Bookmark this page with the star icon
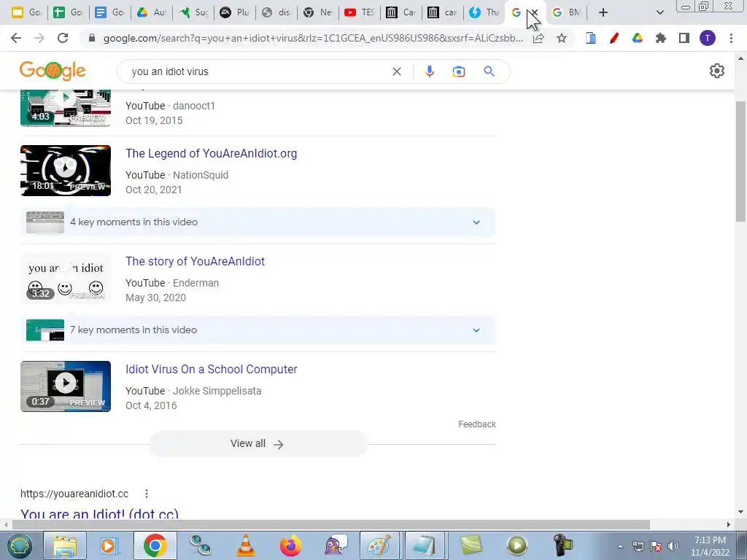The height and width of the screenshot is (560, 747). (562, 38)
